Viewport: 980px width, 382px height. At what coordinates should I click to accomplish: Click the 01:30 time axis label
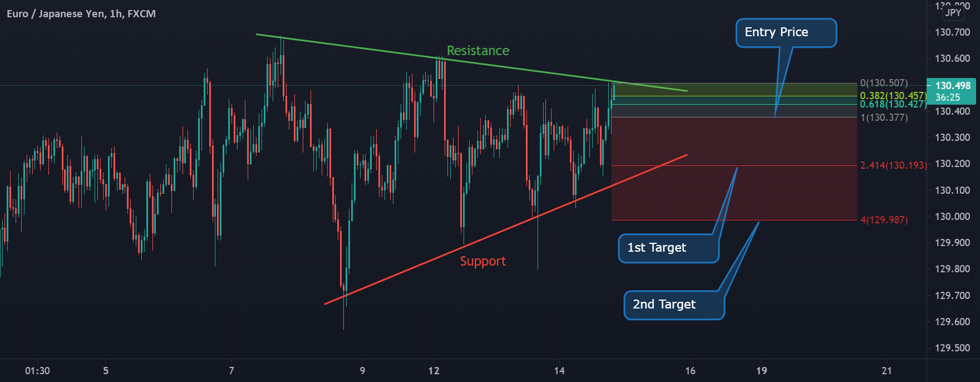pos(37,371)
